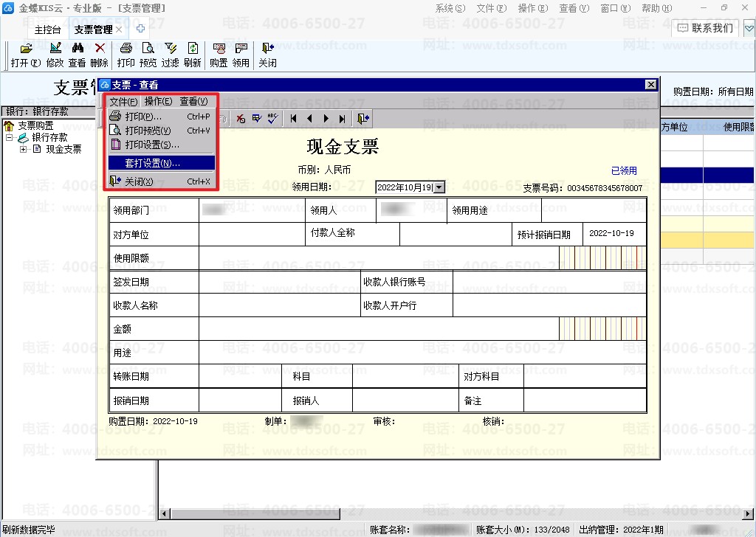This screenshot has height=537, width=756.
Task: Click the 联系我们 button
Action: pos(705,29)
